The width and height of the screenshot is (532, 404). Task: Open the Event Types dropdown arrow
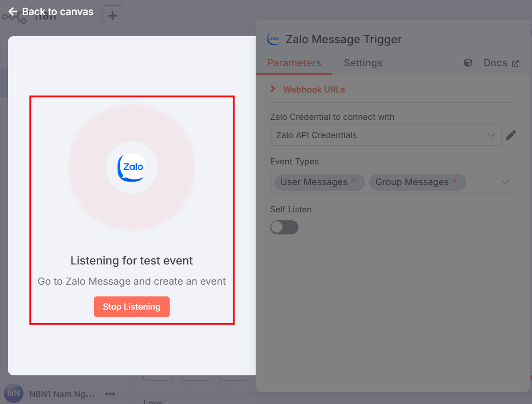[x=506, y=182]
